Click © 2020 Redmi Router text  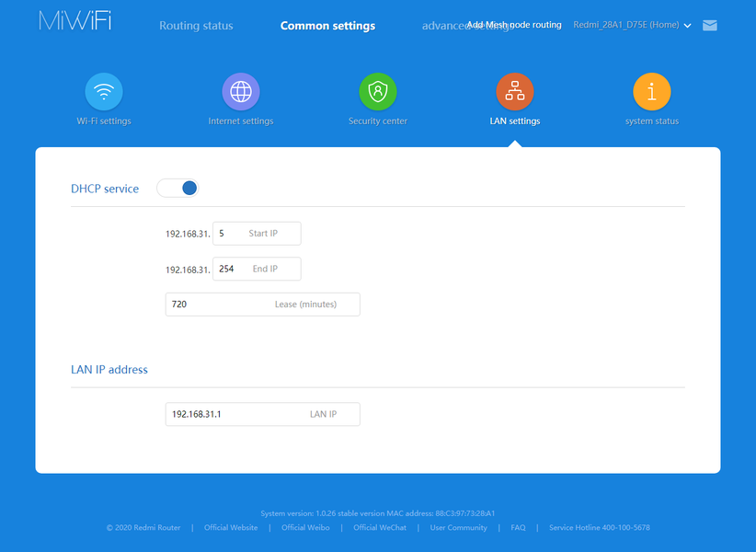click(143, 527)
